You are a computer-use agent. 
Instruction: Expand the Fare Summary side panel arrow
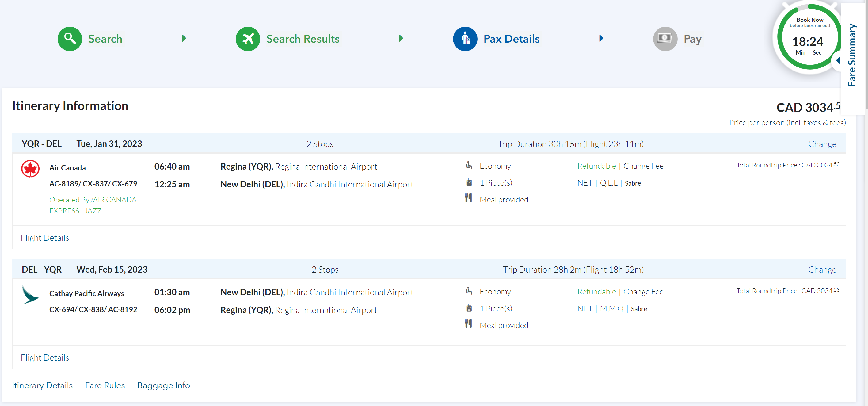pyautogui.click(x=838, y=60)
